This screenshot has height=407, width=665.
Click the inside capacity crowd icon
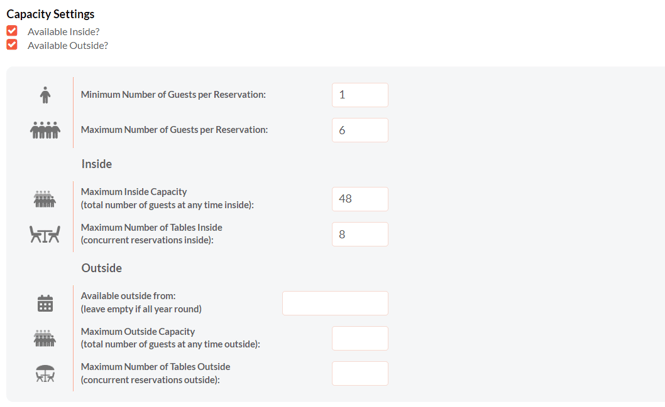45,199
